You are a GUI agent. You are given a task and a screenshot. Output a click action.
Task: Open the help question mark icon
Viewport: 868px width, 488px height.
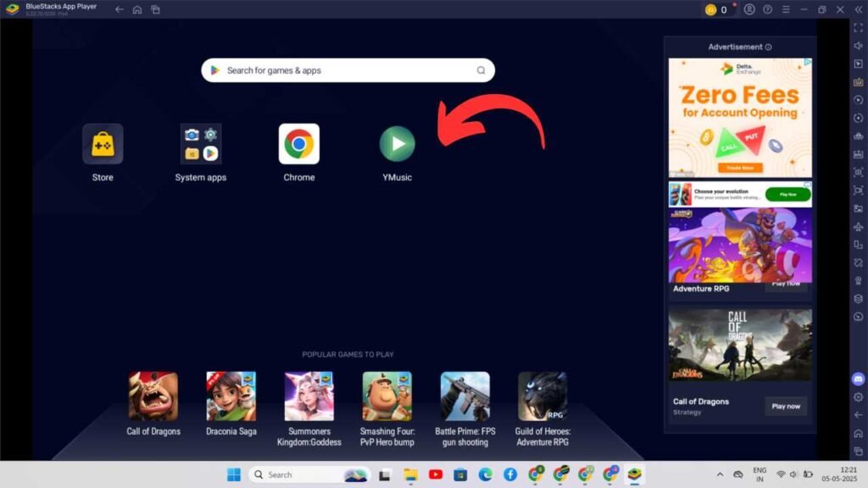click(x=767, y=9)
